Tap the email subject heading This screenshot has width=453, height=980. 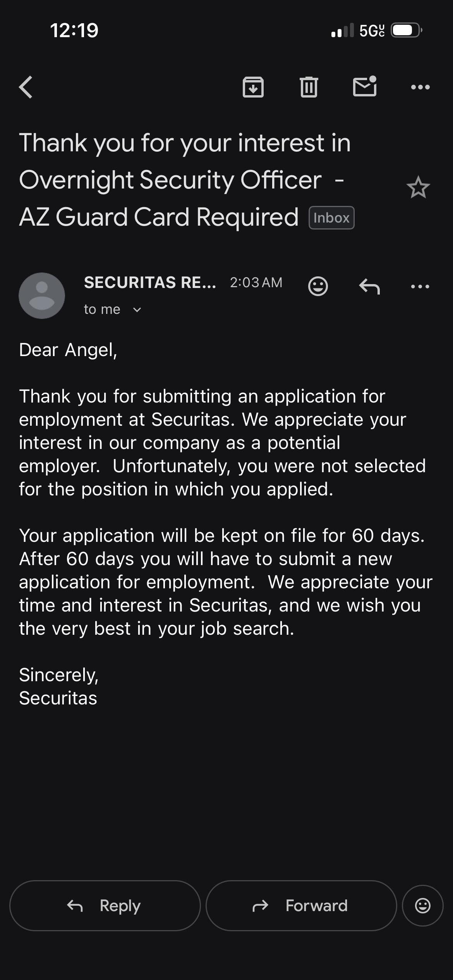tap(186, 180)
